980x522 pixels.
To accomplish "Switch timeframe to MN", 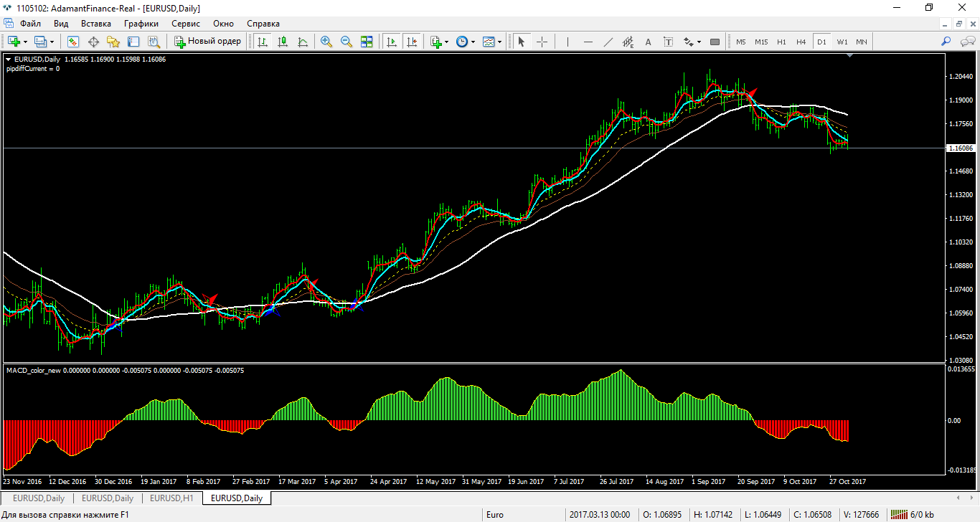I will click(x=862, y=42).
